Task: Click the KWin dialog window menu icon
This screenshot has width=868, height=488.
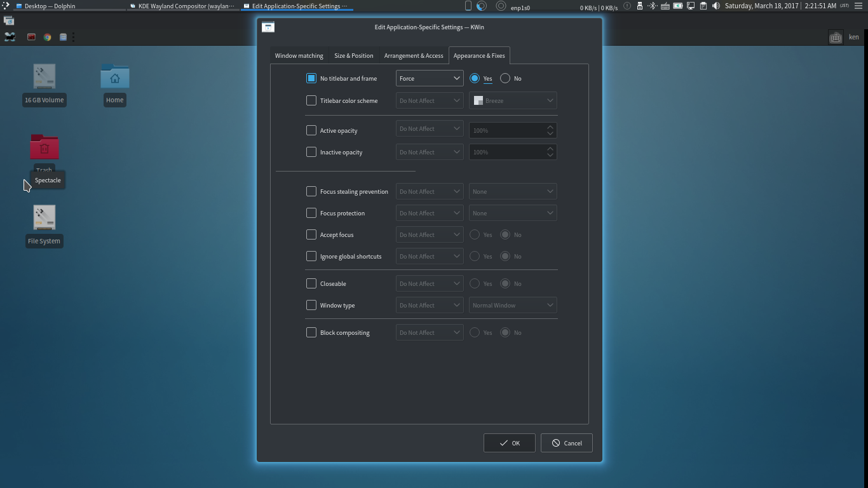Action: click(268, 27)
